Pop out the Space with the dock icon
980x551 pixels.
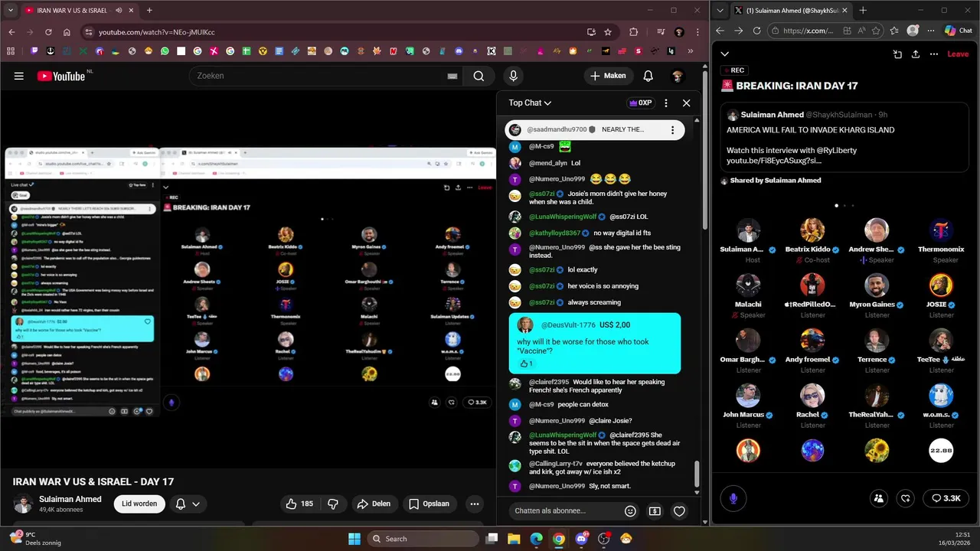pyautogui.click(x=897, y=54)
